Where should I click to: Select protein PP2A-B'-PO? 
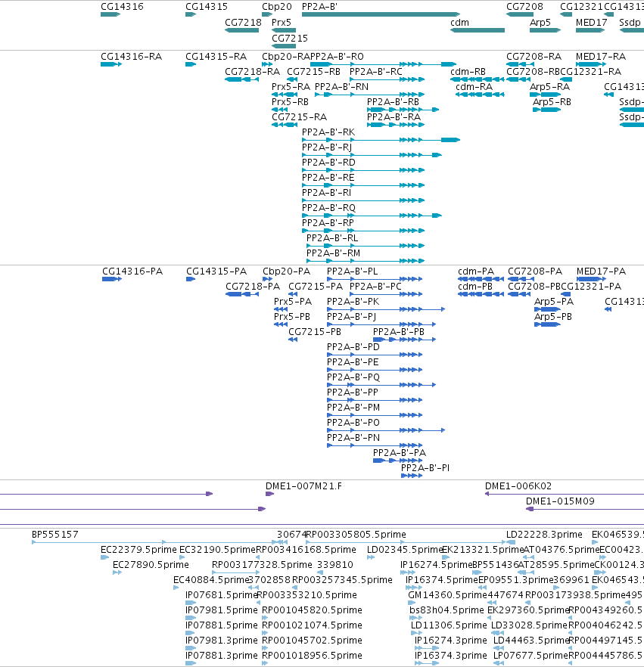[x=353, y=423]
